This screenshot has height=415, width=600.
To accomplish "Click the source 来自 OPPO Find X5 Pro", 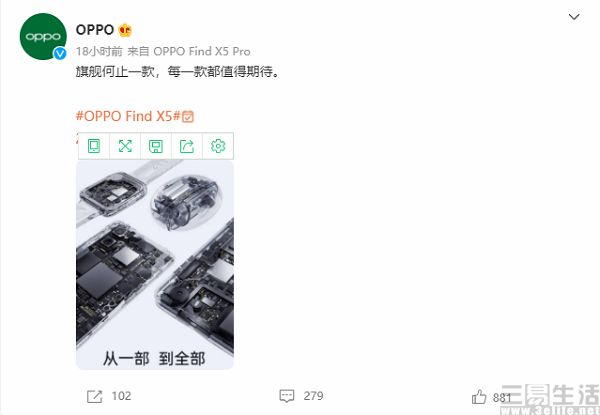I will 189,51.
